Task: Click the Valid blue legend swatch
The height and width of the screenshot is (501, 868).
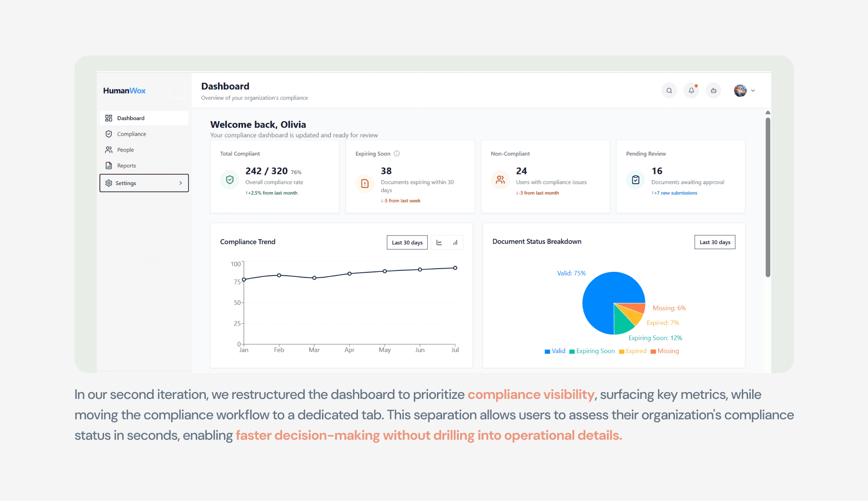Action: [547, 351]
